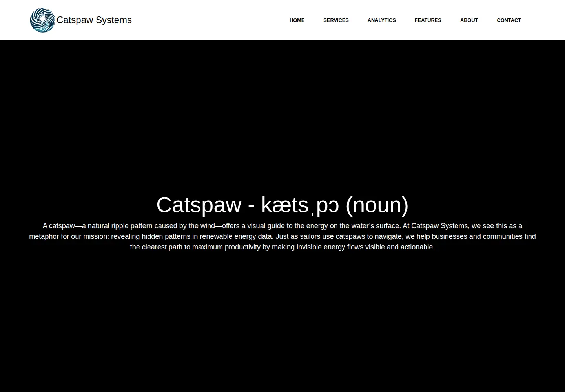Open the Services menu item
Viewport: 565px width, 392px height.
(x=336, y=20)
